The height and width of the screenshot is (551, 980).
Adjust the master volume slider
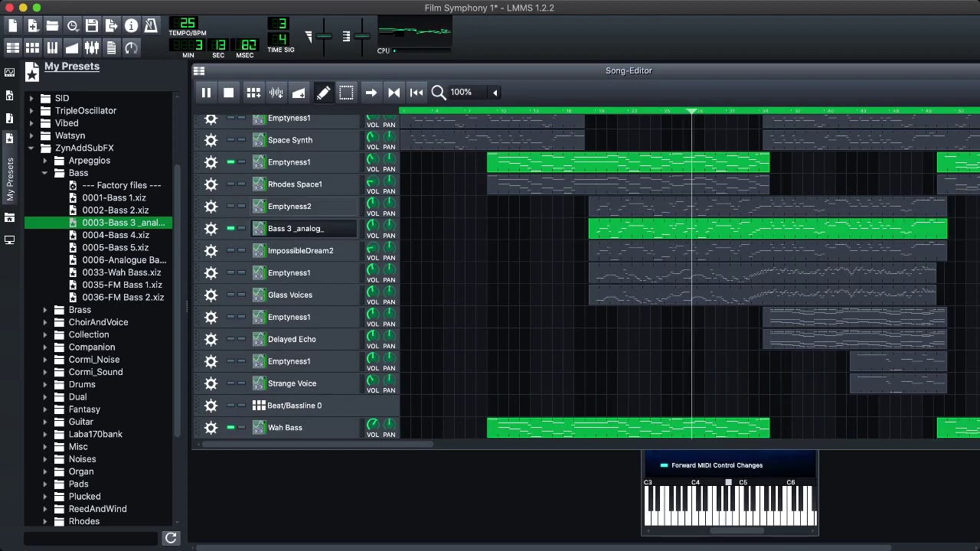click(324, 36)
